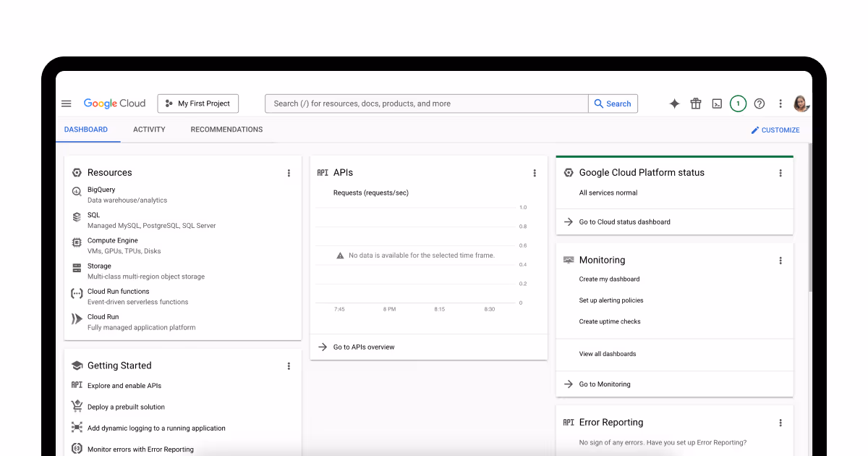Open Explore and enable APIs
The height and width of the screenshot is (456, 868).
pyautogui.click(x=124, y=386)
